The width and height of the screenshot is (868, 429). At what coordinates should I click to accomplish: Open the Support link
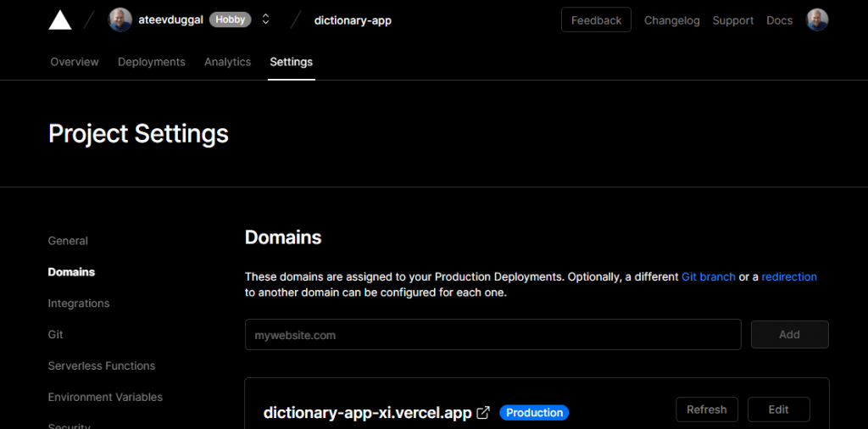[x=733, y=20]
